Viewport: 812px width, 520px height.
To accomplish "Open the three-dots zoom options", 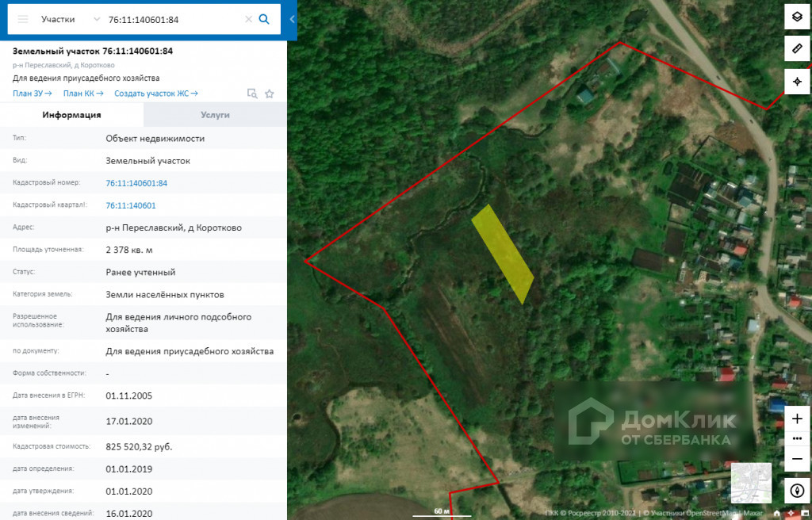I will coord(797,438).
